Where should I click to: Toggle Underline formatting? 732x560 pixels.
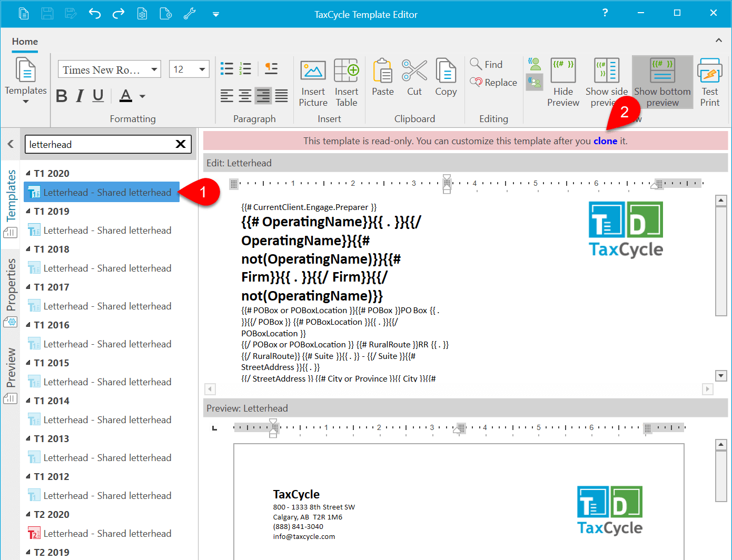pyautogui.click(x=98, y=96)
